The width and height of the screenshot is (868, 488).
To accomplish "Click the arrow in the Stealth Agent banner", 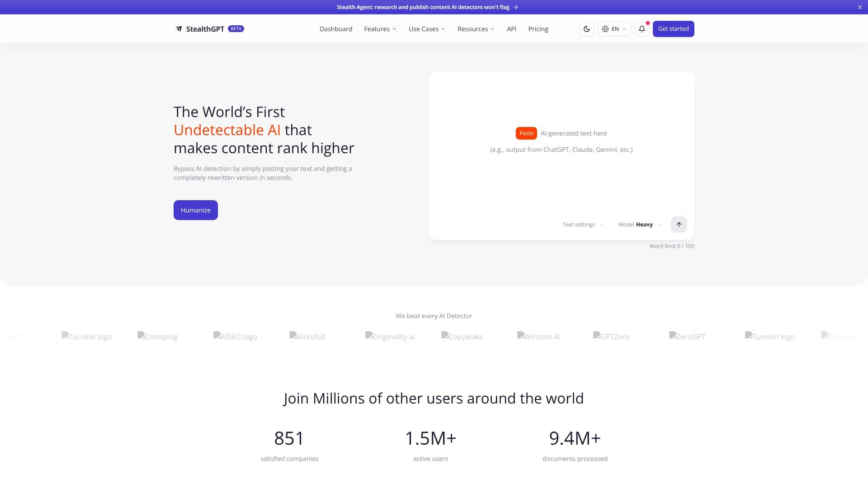I will (x=515, y=7).
